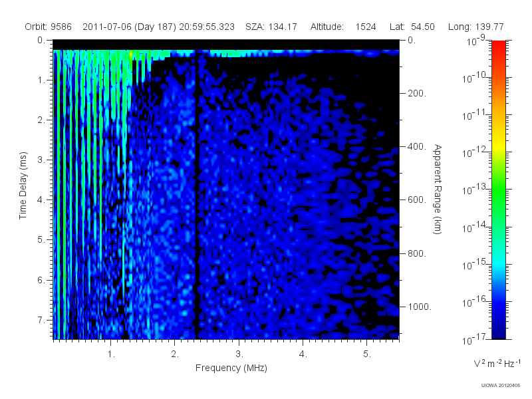Click the 5. tick on time delay axis

[x=41, y=240]
